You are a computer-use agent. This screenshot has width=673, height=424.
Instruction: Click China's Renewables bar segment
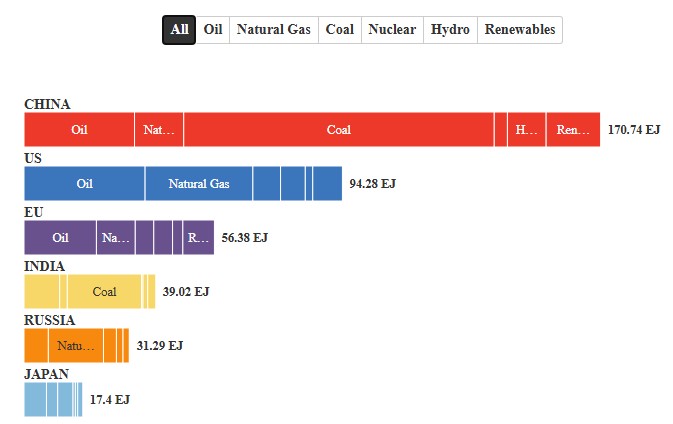point(573,130)
